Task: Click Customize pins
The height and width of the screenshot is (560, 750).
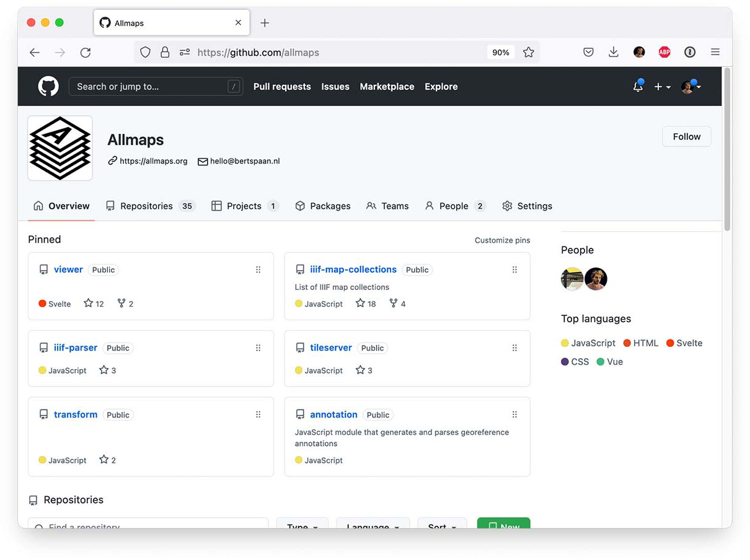Action: pyautogui.click(x=503, y=240)
